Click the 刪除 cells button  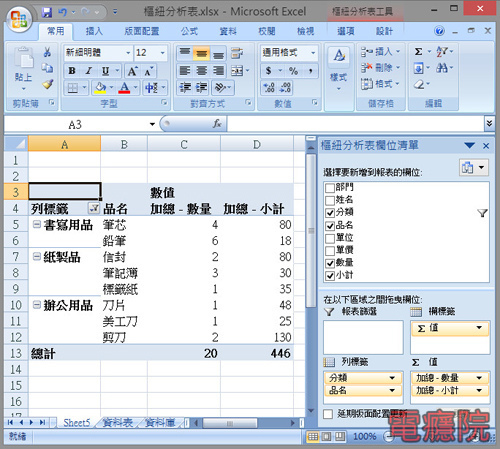coord(380,68)
